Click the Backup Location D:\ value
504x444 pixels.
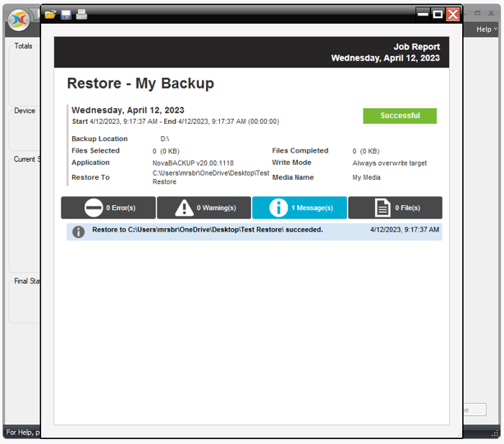click(x=164, y=139)
